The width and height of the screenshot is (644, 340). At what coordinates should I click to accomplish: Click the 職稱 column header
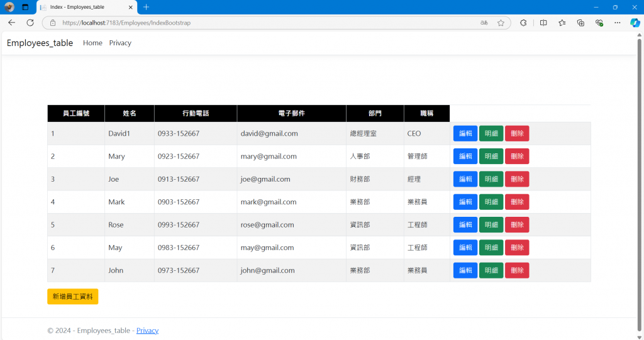pos(427,113)
